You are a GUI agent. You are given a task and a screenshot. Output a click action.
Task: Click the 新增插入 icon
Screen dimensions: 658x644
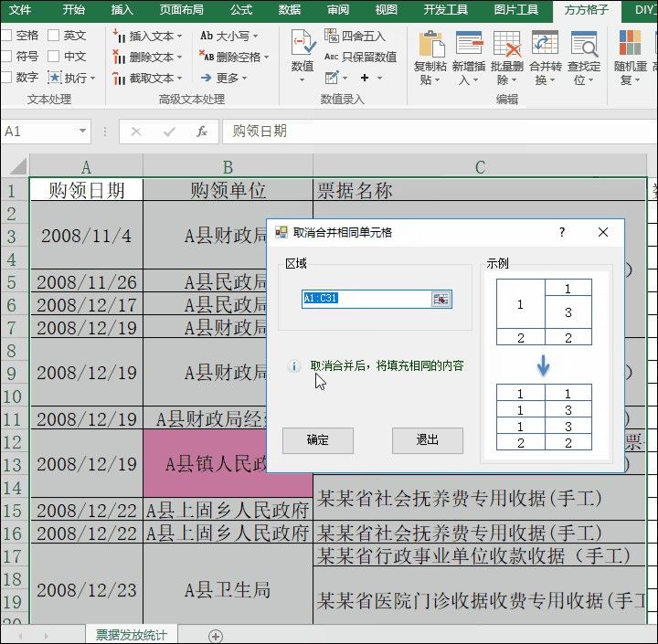469,43
